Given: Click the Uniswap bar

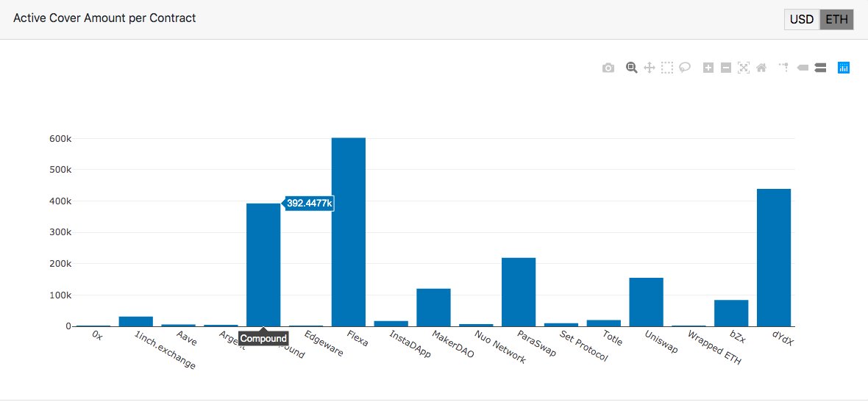Looking at the screenshot, I should pyautogui.click(x=646, y=302).
